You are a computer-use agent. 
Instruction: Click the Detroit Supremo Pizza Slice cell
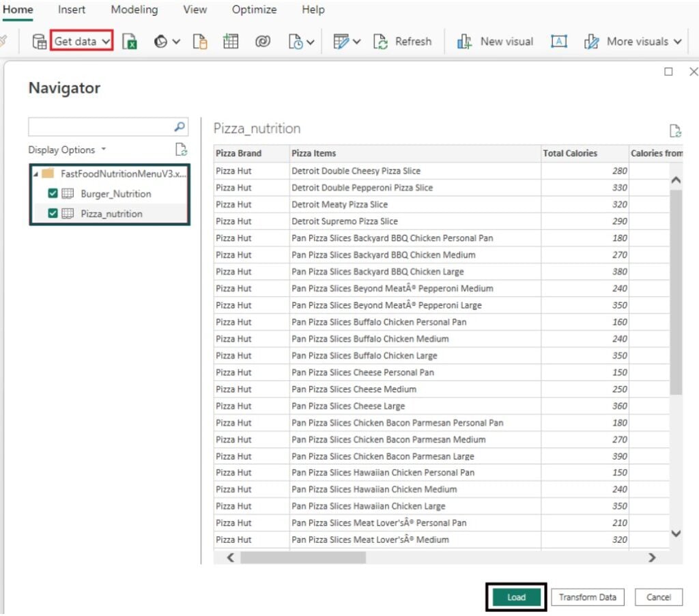coord(415,221)
